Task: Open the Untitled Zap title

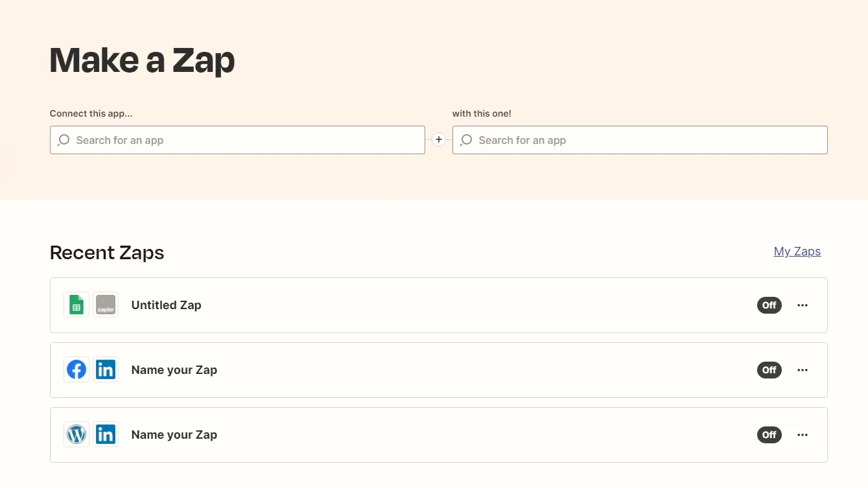Action: point(167,305)
